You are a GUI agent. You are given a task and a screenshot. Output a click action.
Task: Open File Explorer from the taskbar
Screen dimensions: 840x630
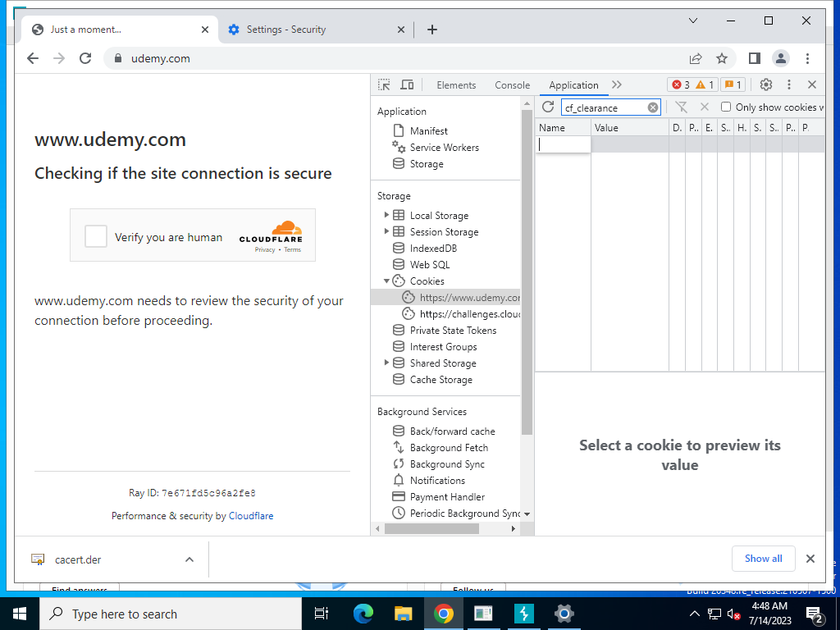(x=403, y=614)
